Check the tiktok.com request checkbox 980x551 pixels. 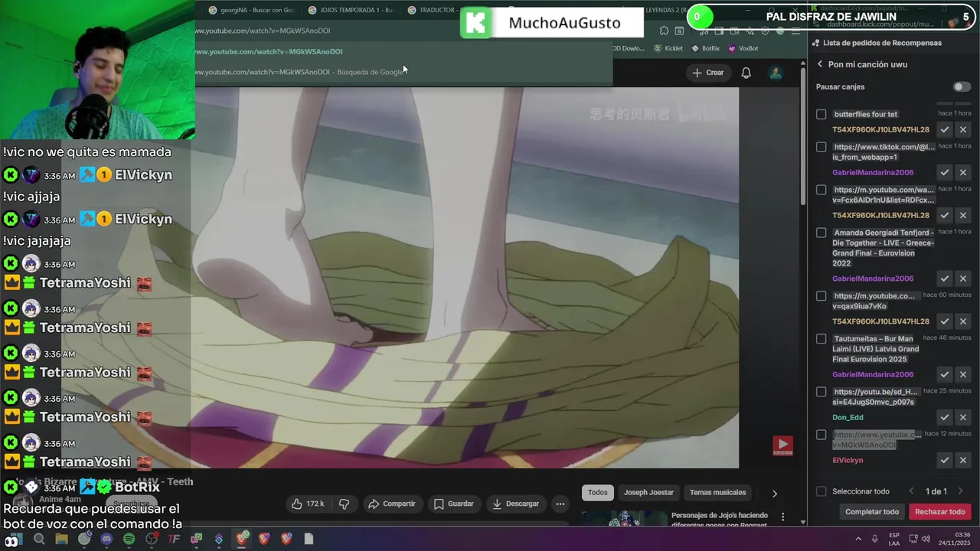coord(822,147)
